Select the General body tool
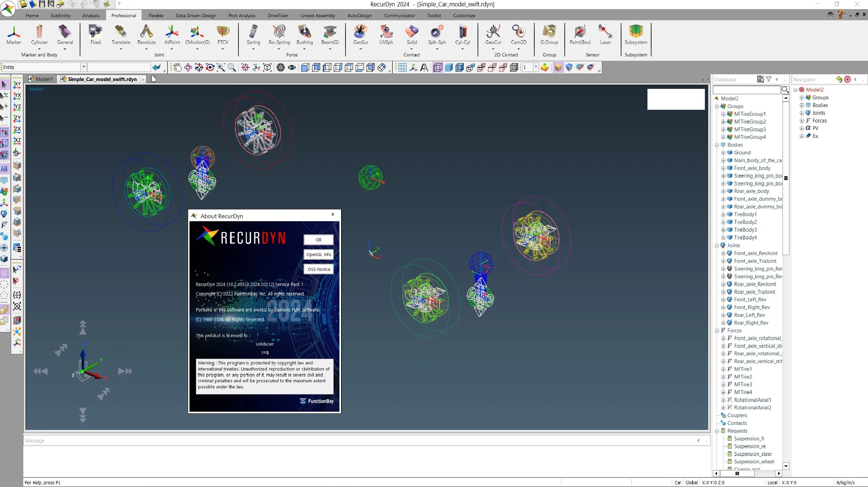Screen dimensions: 868x487 coord(65,35)
